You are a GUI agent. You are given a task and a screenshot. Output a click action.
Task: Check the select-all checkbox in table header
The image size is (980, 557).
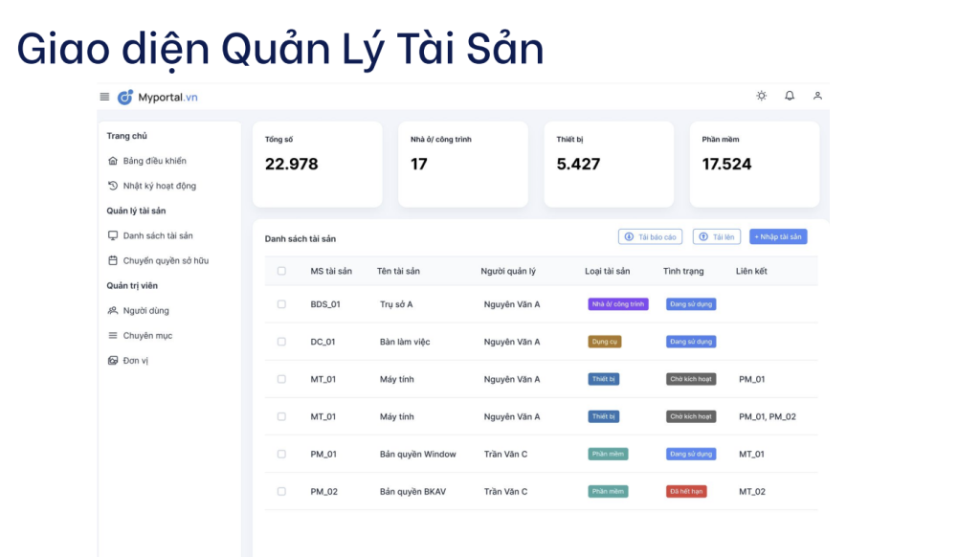[281, 271]
